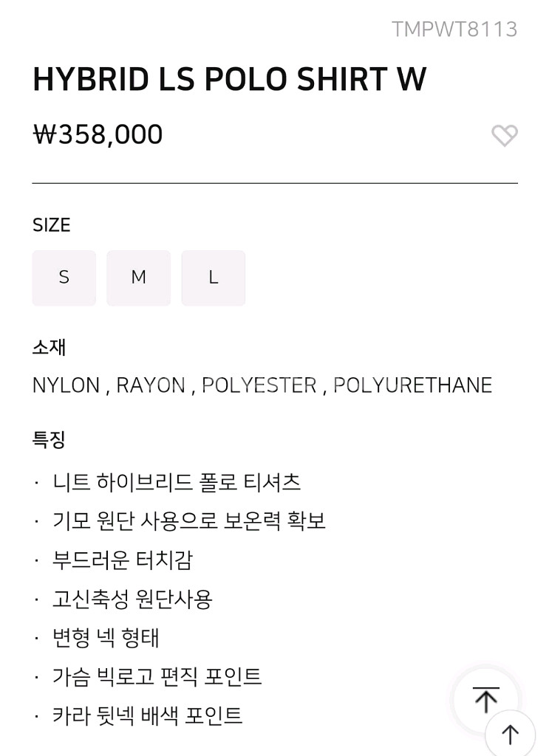549x756 pixels.
Task: Click the NYLON, RAYON materials text
Action: click(262, 385)
